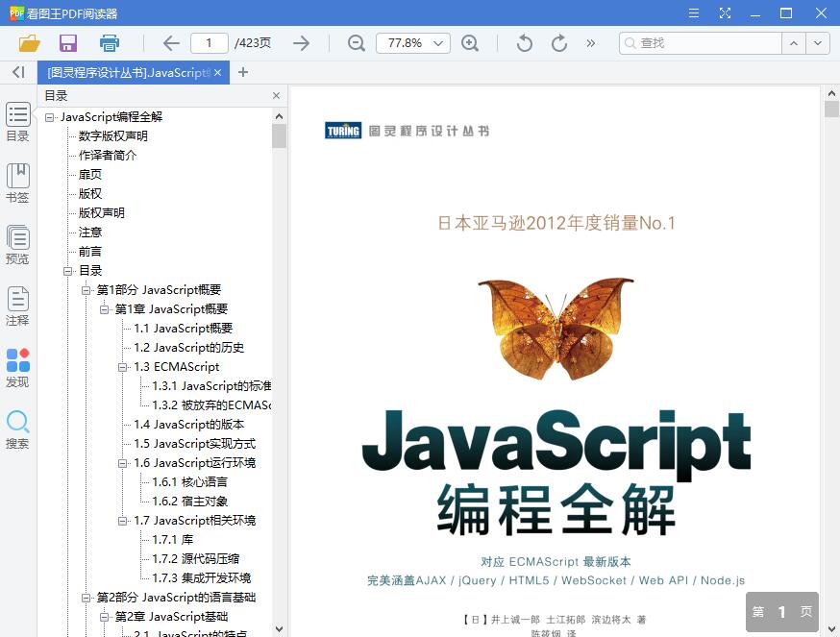This screenshot has height=637, width=840.
Task: Click the document scrollbar up arrow
Action: click(831, 93)
